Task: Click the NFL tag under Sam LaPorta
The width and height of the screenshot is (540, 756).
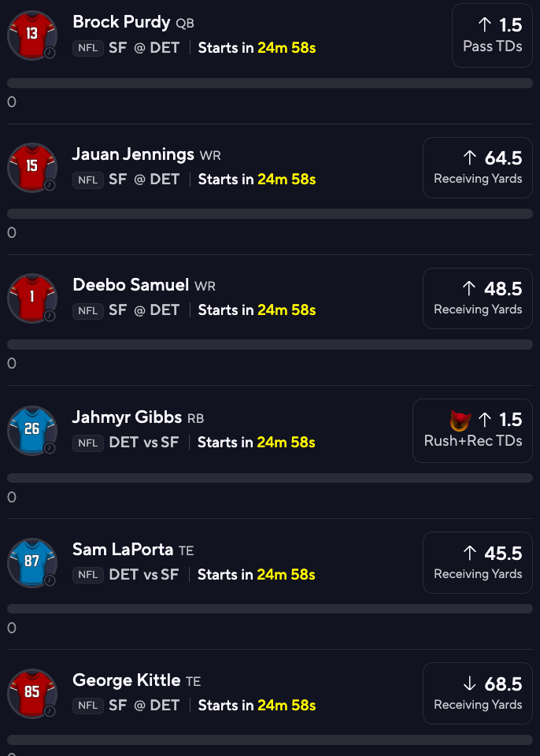Action: point(88,575)
